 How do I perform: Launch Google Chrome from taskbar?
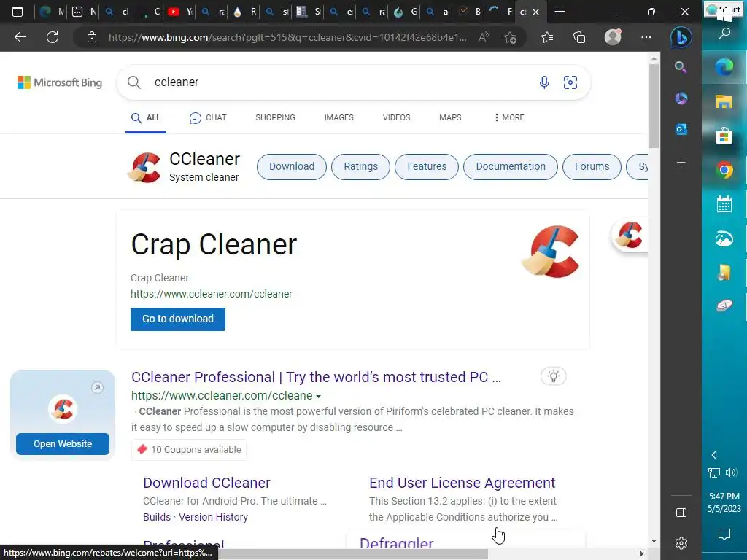pyautogui.click(x=724, y=170)
